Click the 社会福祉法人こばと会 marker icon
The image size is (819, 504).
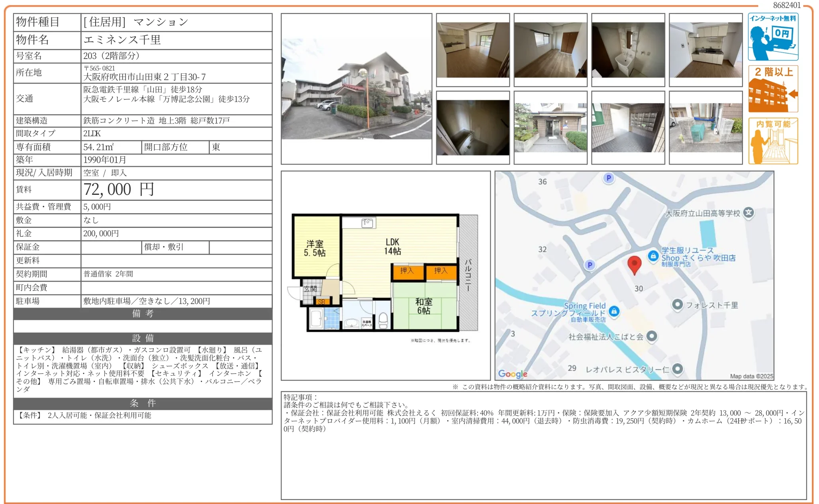pyautogui.click(x=651, y=336)
